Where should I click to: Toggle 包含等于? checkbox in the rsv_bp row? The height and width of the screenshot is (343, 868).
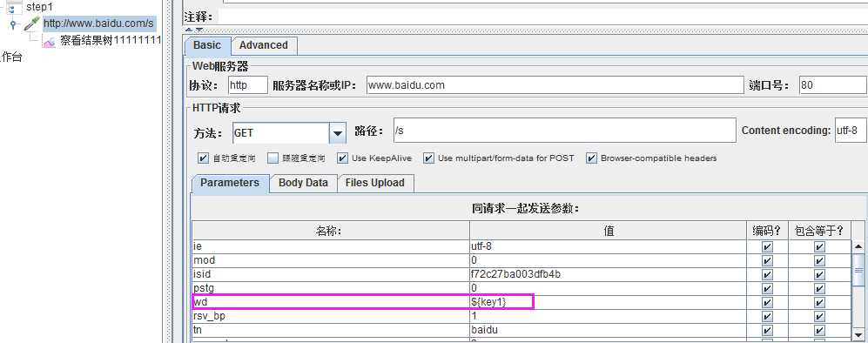(820, 316)
